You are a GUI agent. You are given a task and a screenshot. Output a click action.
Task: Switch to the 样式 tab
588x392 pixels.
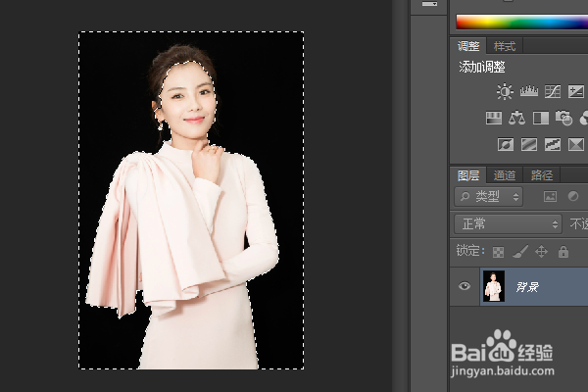(x=505, y=46)
